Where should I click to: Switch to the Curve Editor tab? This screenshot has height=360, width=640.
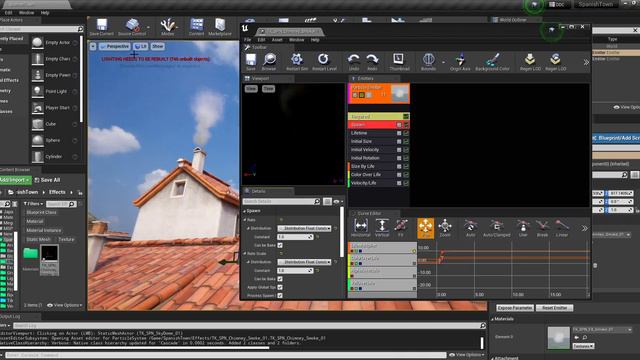pos(369,213)
